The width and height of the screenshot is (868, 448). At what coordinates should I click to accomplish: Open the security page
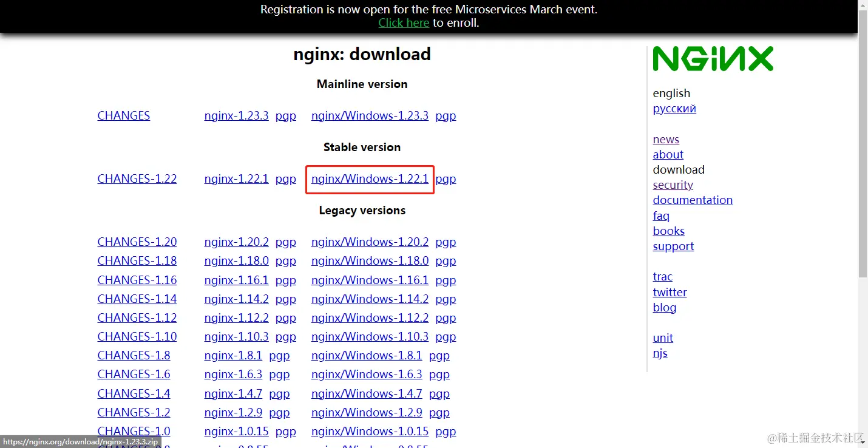point(673,185)
